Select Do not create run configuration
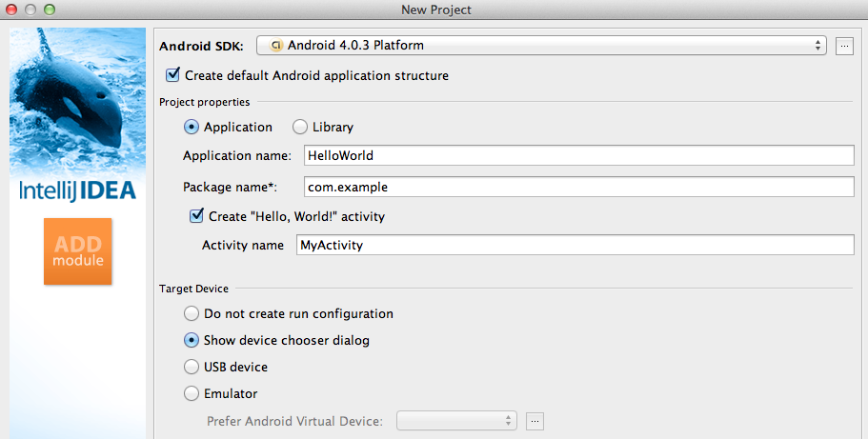The width and height of the screenshot is (868, 439). (191, 313)
